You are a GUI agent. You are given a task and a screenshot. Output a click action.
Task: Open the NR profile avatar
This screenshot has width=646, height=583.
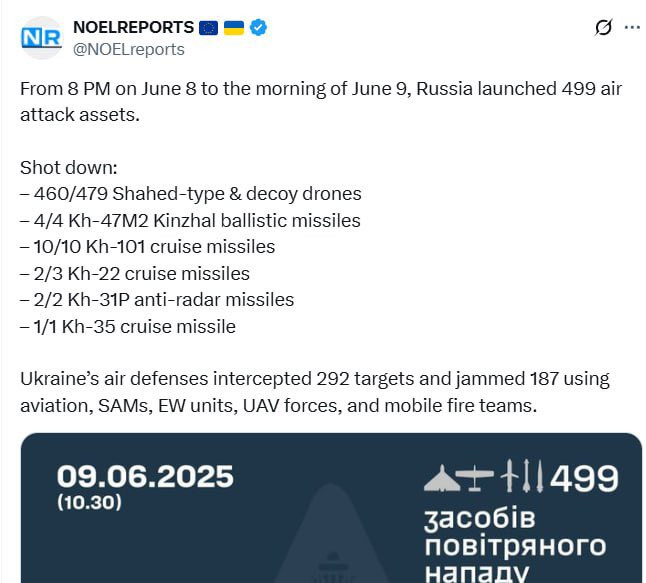41,38
